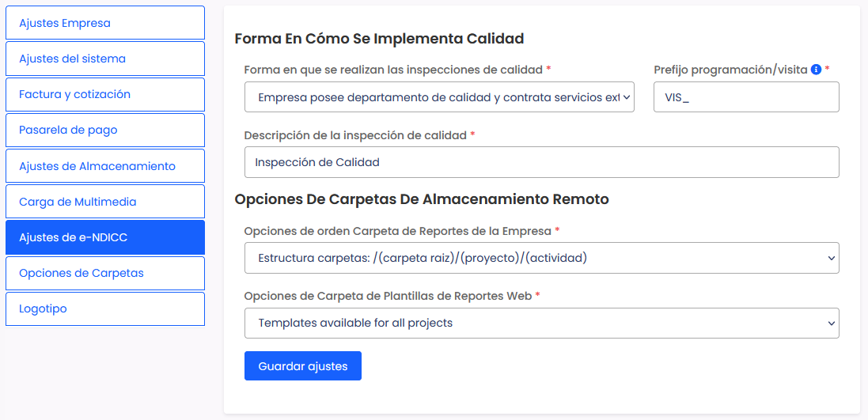The height and width of the screenshot is (420, 868).
Task: Expand the quality inspections method dropdown
Action: [438, 97]
